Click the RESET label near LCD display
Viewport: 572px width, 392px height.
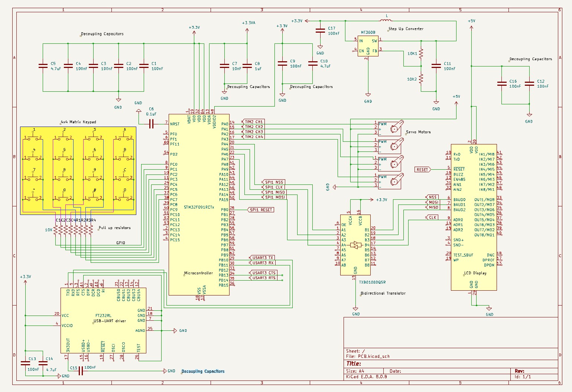pyautogui.click(x=422, y=170)
